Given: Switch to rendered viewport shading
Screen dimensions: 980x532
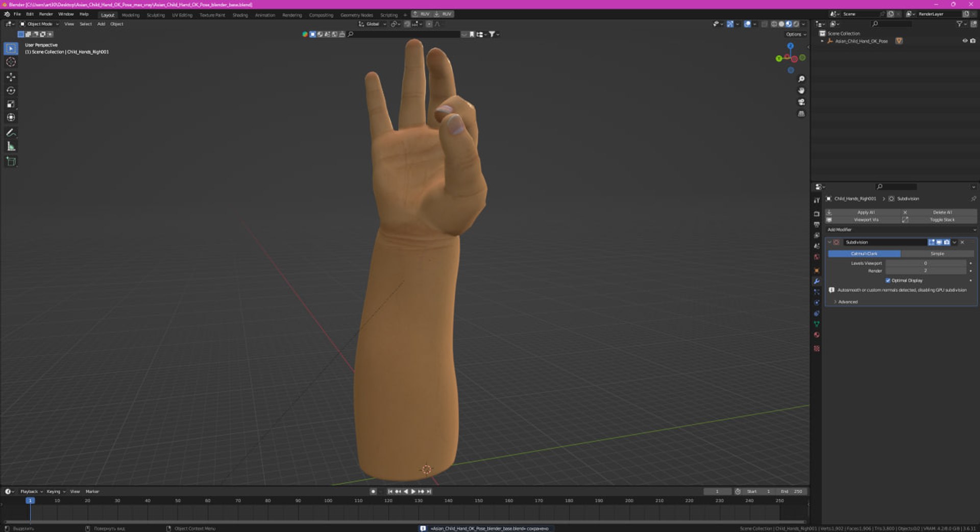Looking at the screenshot, I should pos(796,24).
